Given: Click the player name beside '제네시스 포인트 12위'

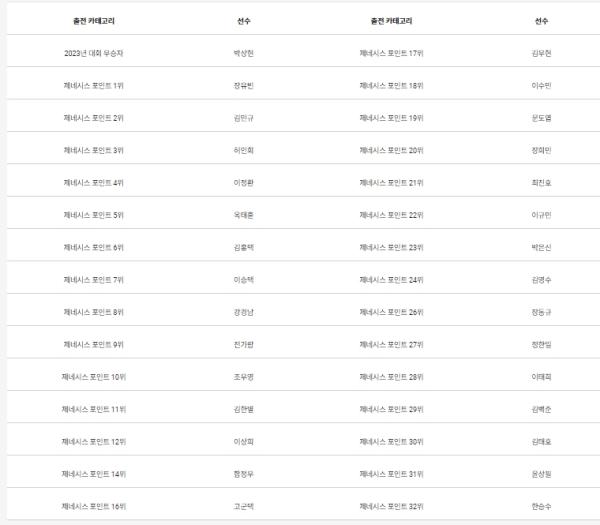Looking at the screenshot, I should (243, 441).
